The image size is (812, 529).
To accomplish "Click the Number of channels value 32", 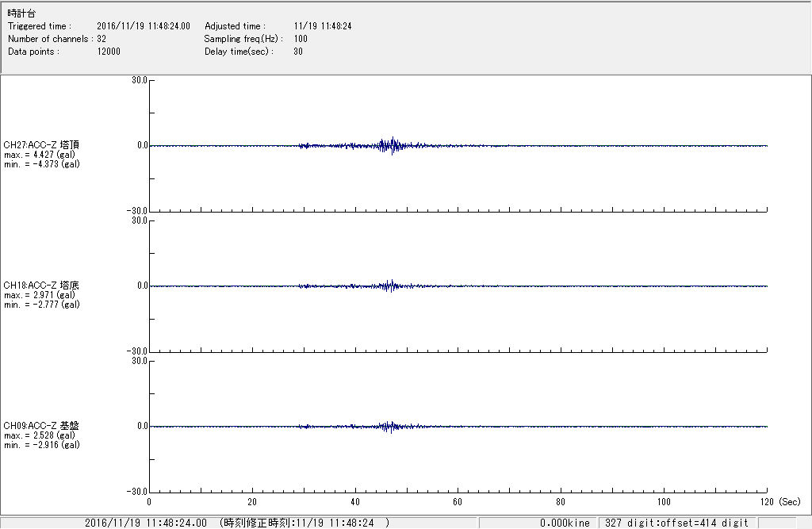I will point(101,39).
